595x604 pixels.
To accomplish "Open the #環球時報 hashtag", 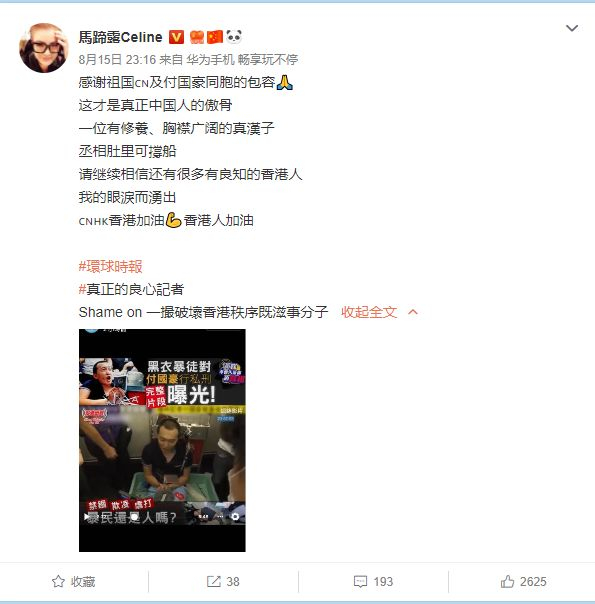I will click(111, 266).
